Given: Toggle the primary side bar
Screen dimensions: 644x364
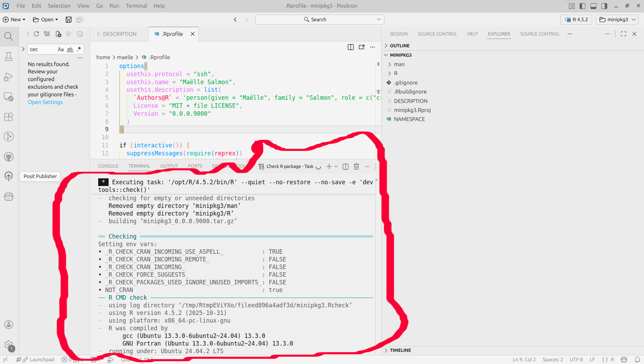Looking at the screenshot, I should click(582, 6).
